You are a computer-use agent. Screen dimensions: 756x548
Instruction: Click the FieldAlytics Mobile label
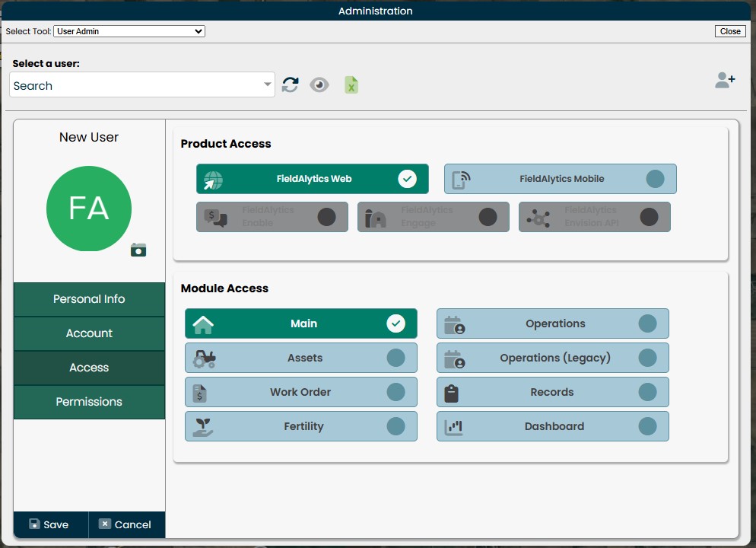(562, 179)
